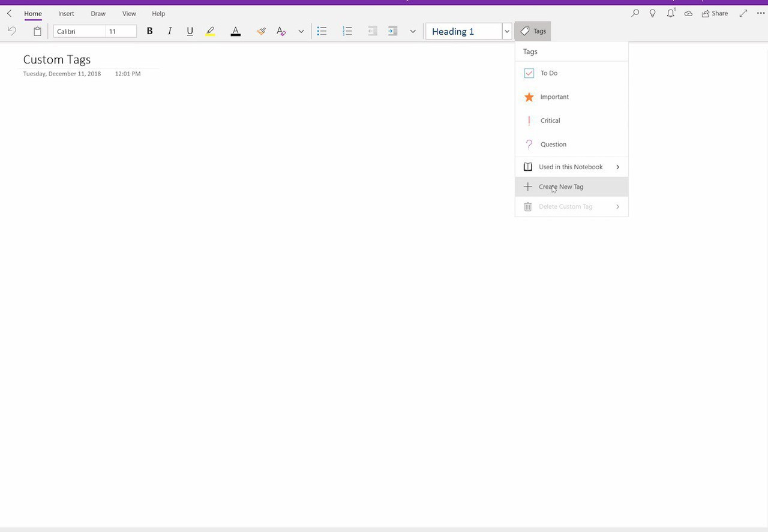Click the Calibri font name field

pyautogui.click(x=79, y=31)
